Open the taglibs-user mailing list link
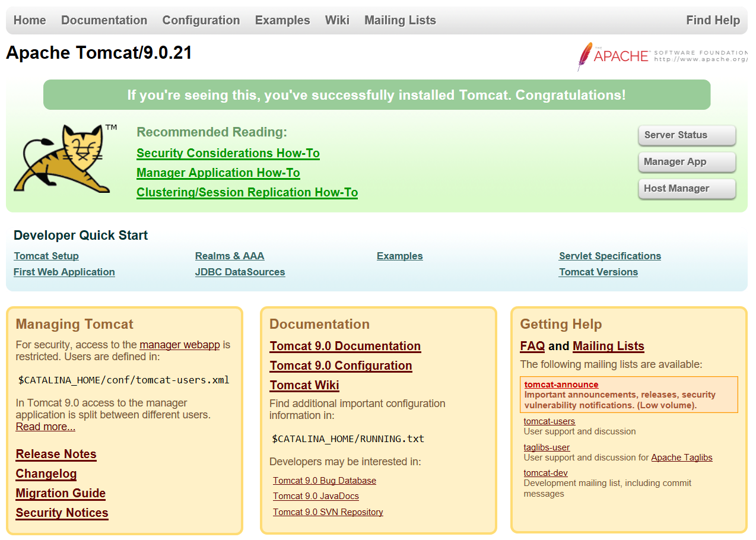Image resolution: width=756 pixels, height=540 pixels. (x=547, y=447)
